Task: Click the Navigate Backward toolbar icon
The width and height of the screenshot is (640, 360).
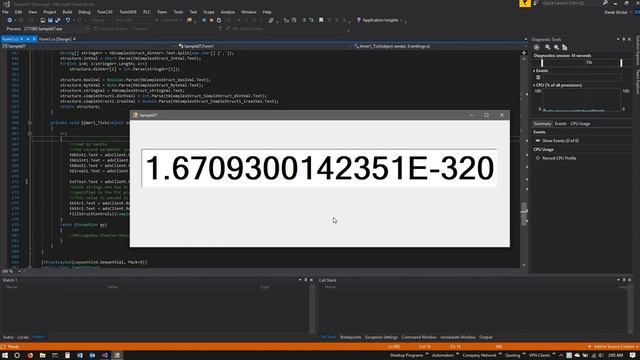Action: 10,20
